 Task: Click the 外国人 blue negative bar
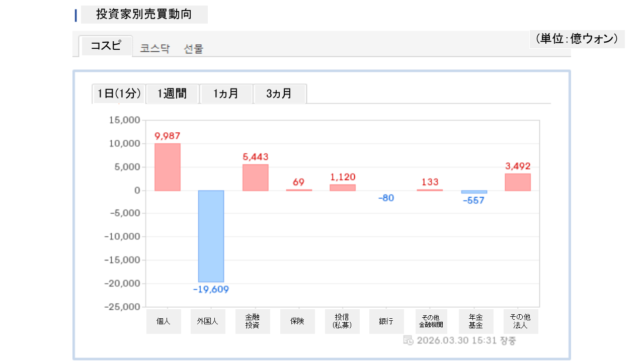click(211, 236)
